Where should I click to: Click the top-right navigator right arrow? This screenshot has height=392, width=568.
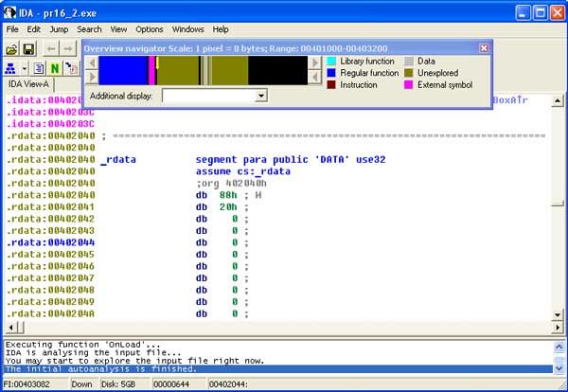315,62
